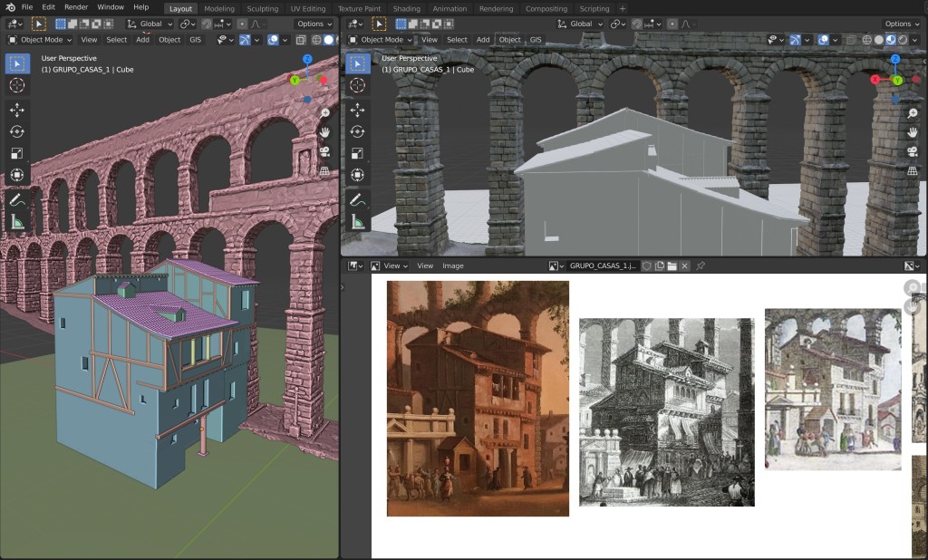Click the blue Z axis on left navigation gizmo

308,59
